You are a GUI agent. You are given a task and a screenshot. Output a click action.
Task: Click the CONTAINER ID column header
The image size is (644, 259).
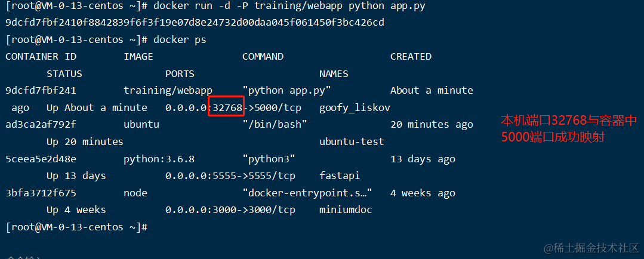[x=41, y=57]
